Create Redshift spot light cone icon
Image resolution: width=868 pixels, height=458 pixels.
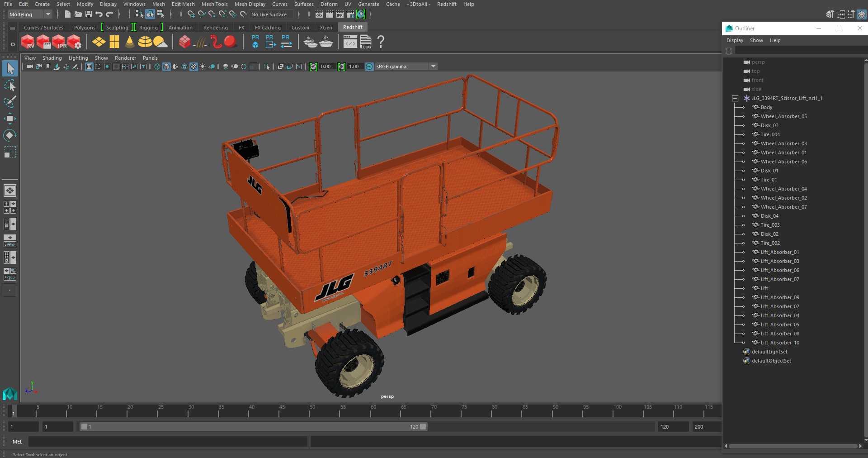pyautogui.click(x=130, y=42)
